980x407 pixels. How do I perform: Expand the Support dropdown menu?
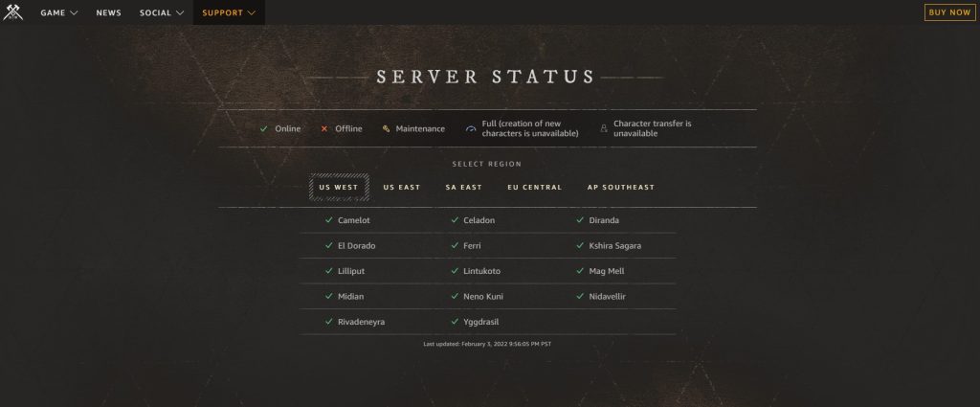pyautogui.click(x=229, y=12)
